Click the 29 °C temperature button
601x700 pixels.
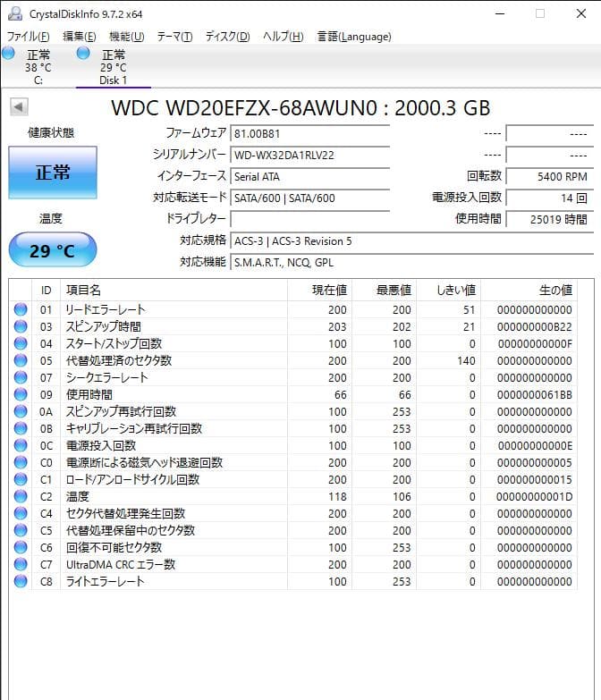pyautogui.click(x=53, y=250)
